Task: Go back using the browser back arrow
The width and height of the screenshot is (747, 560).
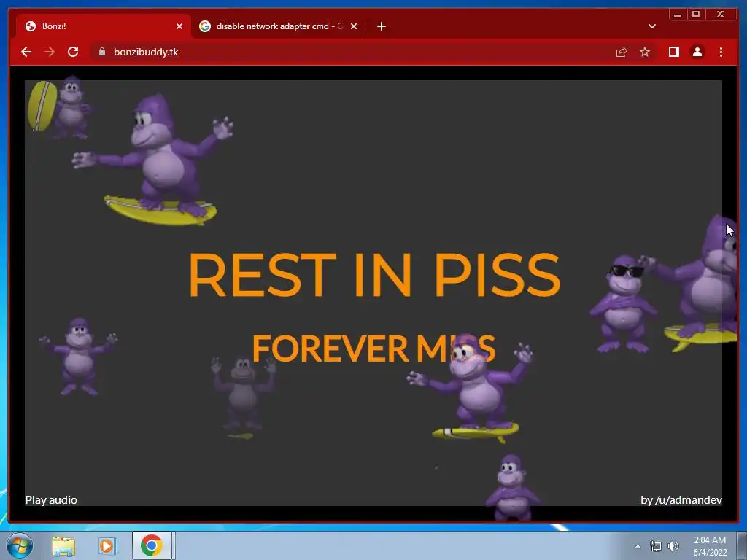Action: [x=26, y=52]
